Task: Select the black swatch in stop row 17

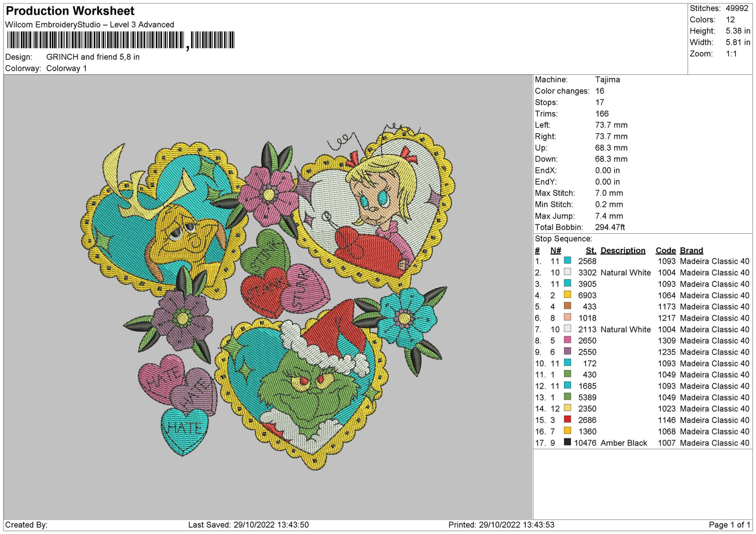Action: (x=567, y=442)
